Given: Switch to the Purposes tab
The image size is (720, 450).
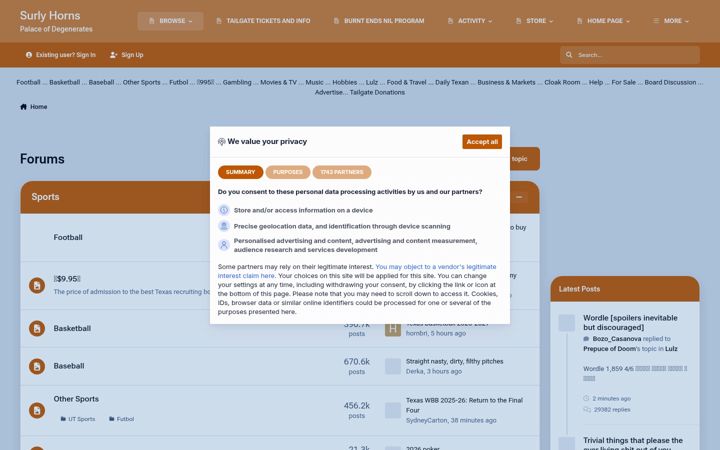Looking at the screenshot, I should (287, 172).
